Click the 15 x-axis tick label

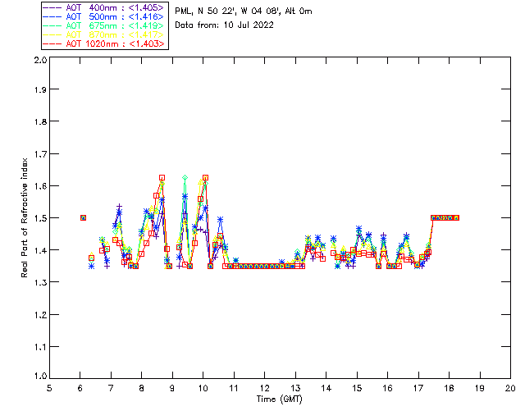tap(357, 389)
